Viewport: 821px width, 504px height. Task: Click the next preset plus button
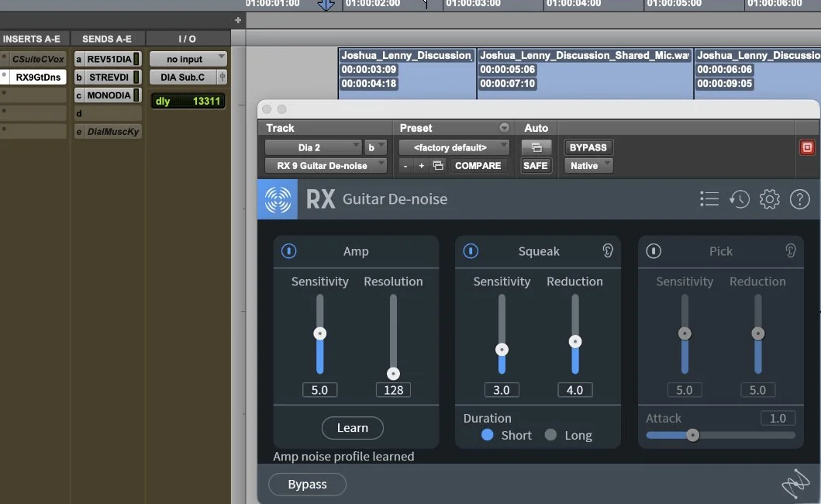[421, 166]
